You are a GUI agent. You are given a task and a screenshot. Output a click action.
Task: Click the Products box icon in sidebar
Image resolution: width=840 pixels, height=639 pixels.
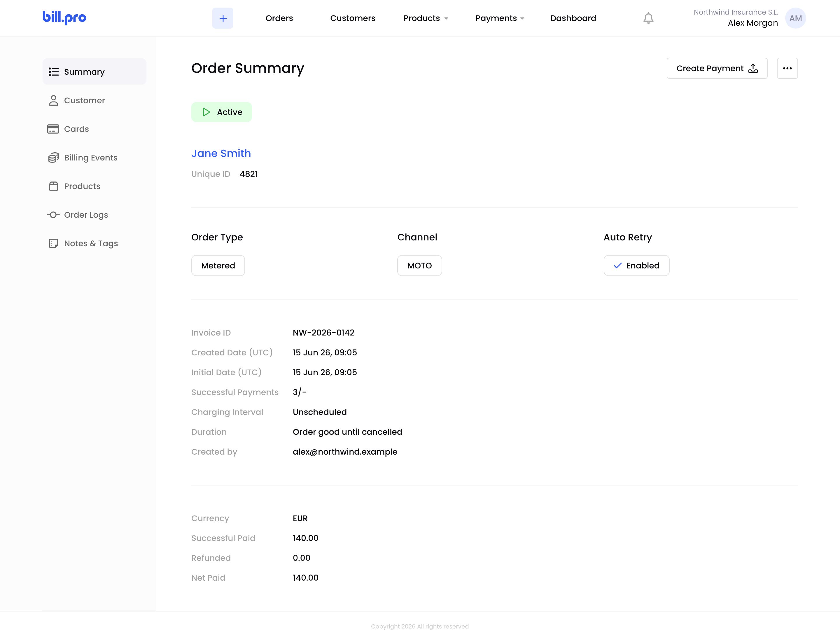tap(54, 186)
